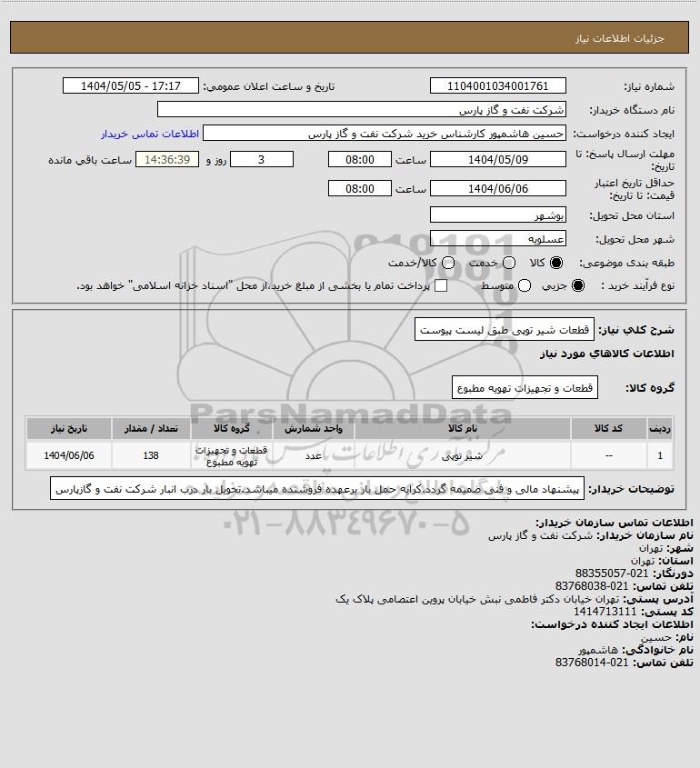700x768 pixels.
Task: Click the general description field قطعات شیر توپی
Action: click(504, 330)
